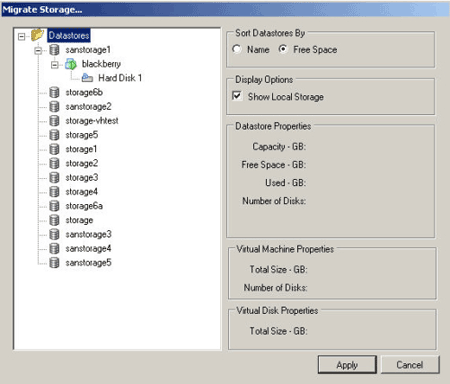Click the storage2 datastore icon
Screen dimensions: 450x384
[x=54, y=163]
